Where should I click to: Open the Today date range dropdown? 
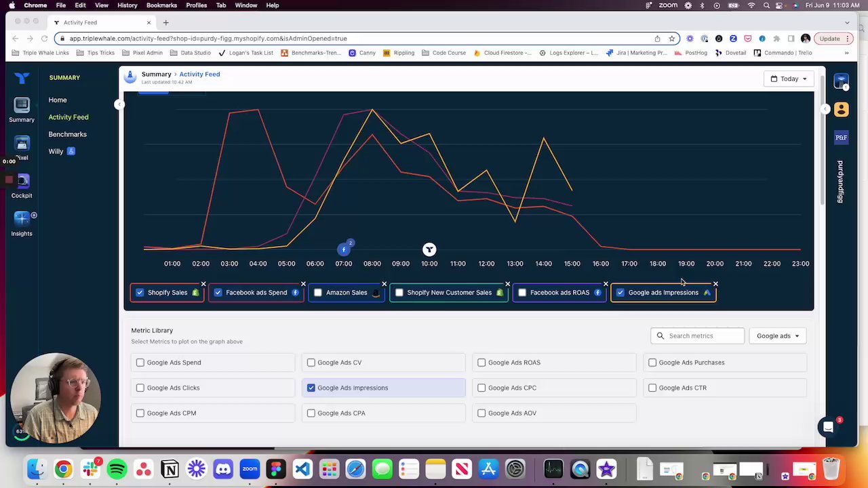[x=789, y=79]
